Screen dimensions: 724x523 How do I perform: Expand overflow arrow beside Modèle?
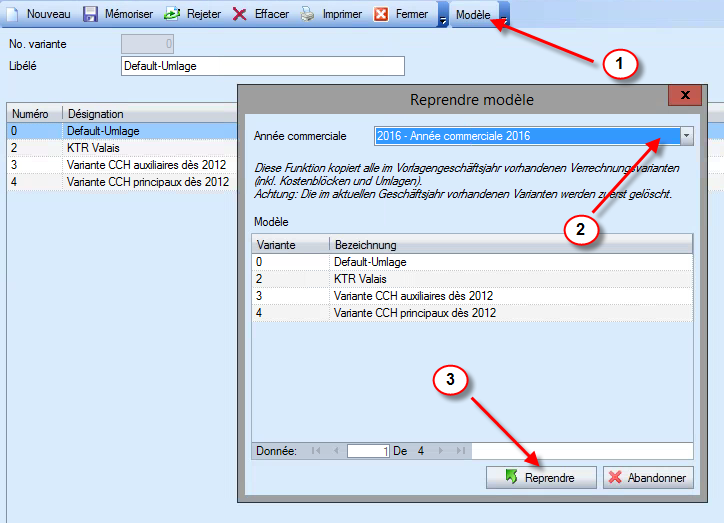[505, 15]
